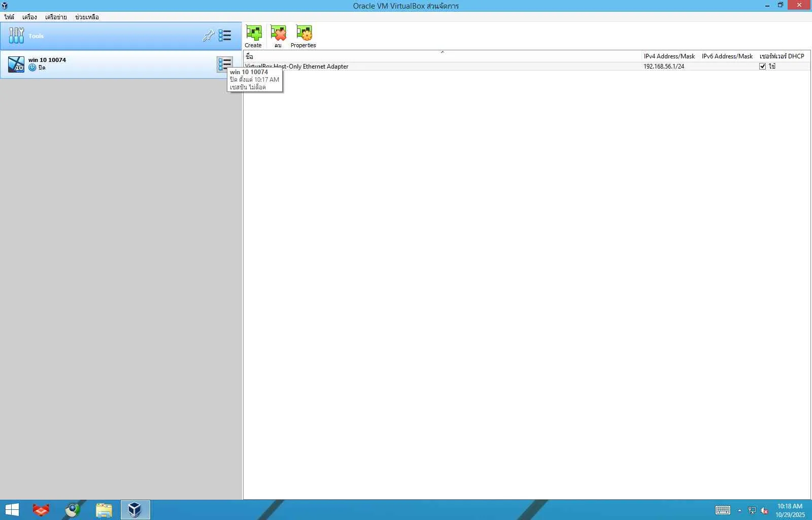The image size is (812, 520).
Task: Open the red fox app on the taskbar
Action: pyautogui.click(x=41, y=510)
